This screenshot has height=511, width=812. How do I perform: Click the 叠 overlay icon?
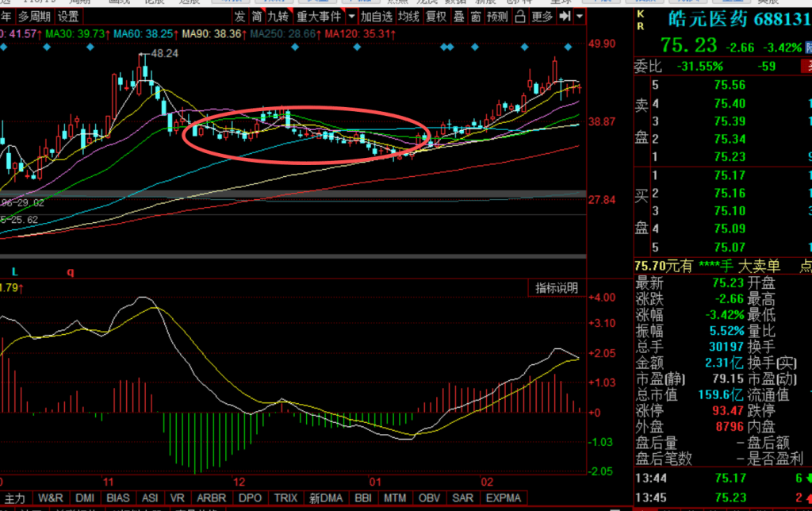coord(458,16)
